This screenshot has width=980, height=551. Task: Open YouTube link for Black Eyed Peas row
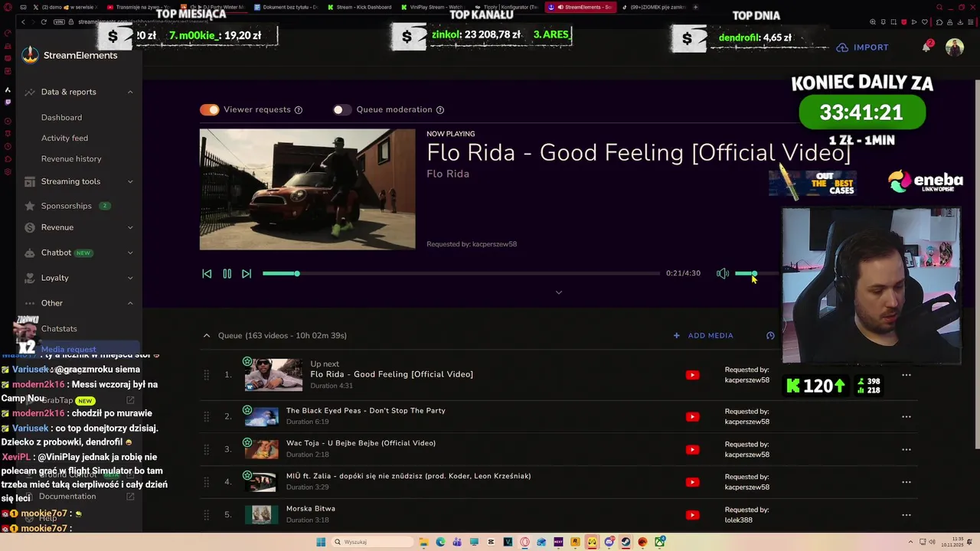(x=692, y=417)
